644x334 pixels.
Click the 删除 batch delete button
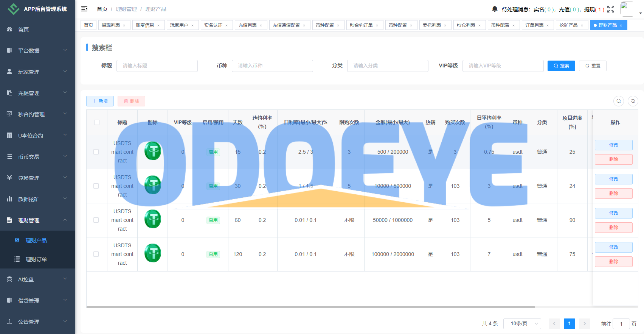(131, 101)
